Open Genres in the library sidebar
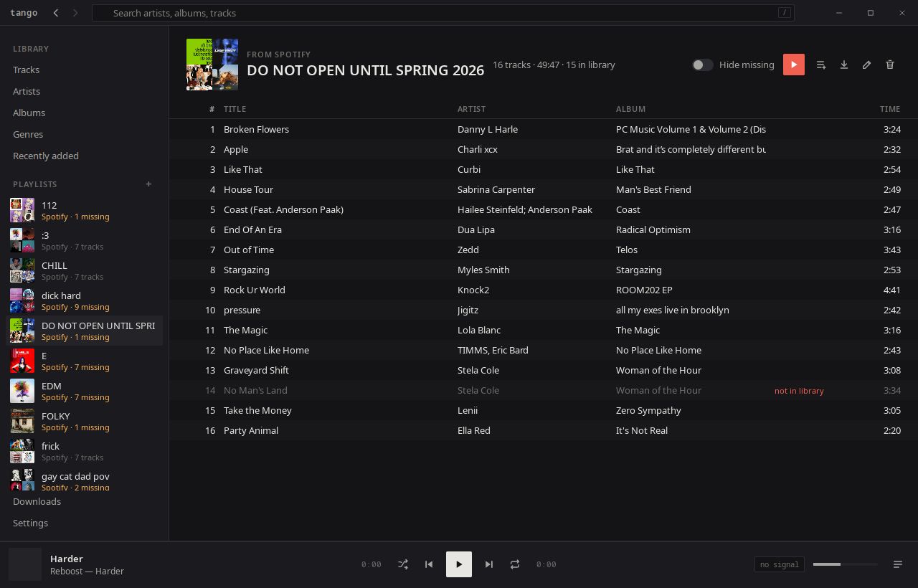This screenshot has width=918, height=588. click(x=28, y=134)
